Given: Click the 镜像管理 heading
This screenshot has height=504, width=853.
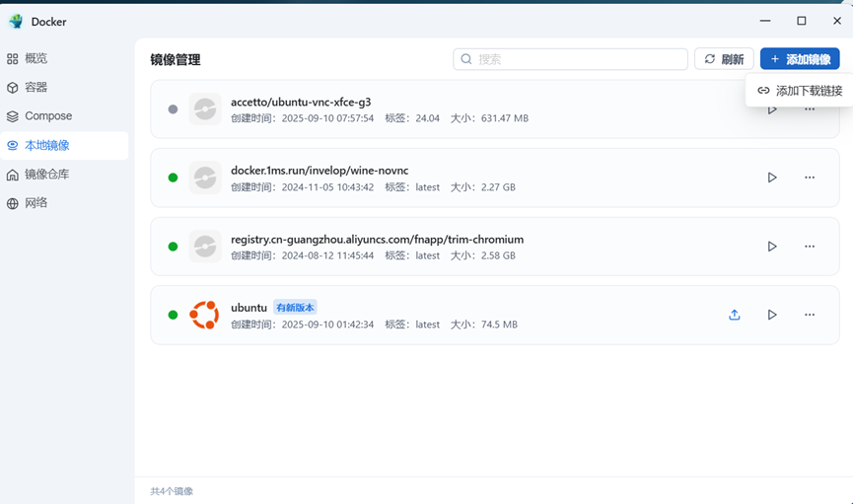Looking at the screenshot, I should pos(176,60).
